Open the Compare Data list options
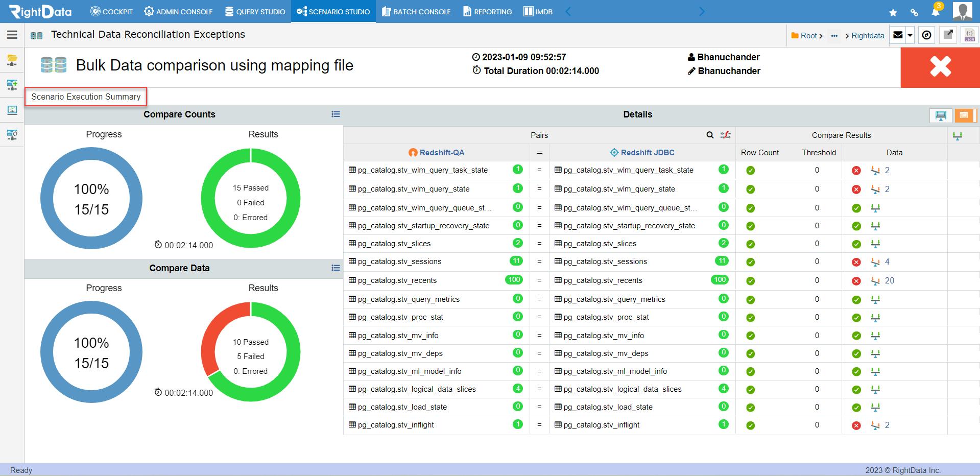Viewport: 980px width, 476px height. [x=336, y=268]
